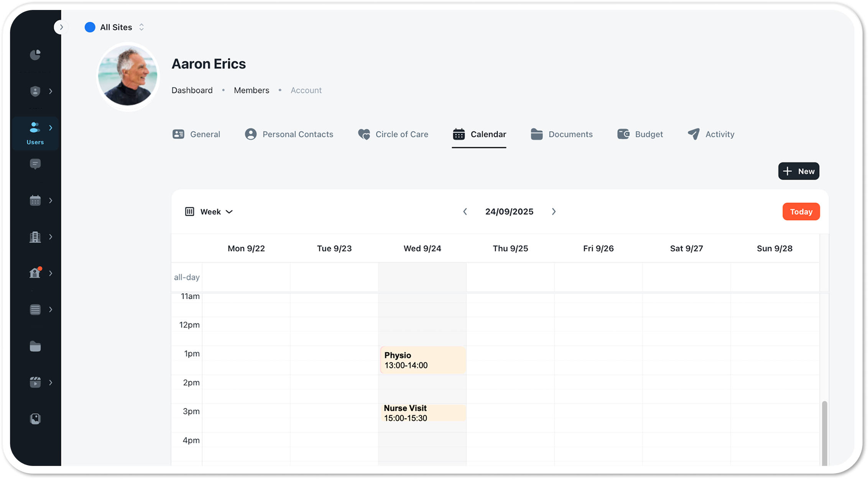868x479 pixels.
Task: Go to the next week arrow
Action: 554,212
